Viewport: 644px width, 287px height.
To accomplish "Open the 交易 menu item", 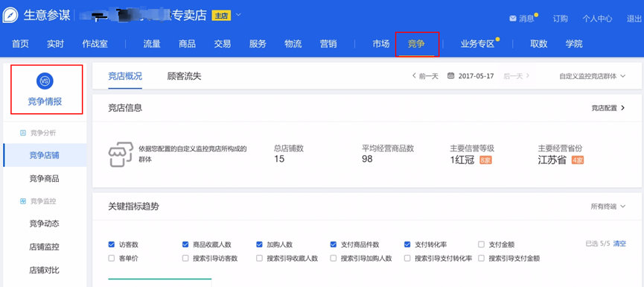I will click(x=222, y=44).
